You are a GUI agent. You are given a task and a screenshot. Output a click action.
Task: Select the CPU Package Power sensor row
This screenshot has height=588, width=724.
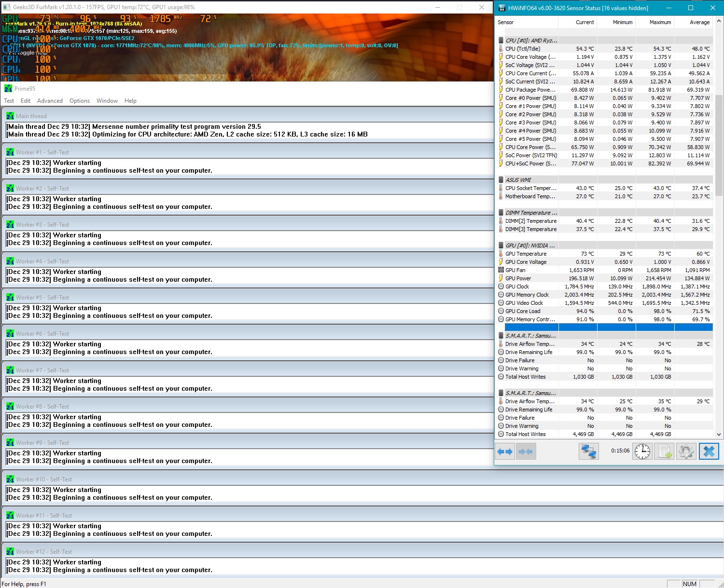tap(605, 90)
